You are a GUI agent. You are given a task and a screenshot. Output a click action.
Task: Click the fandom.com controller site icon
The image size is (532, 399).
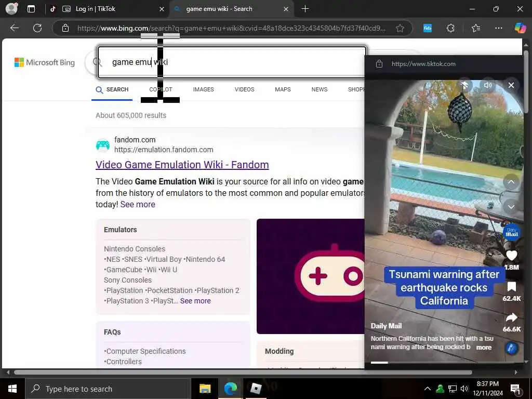click(x=103, y=145)
